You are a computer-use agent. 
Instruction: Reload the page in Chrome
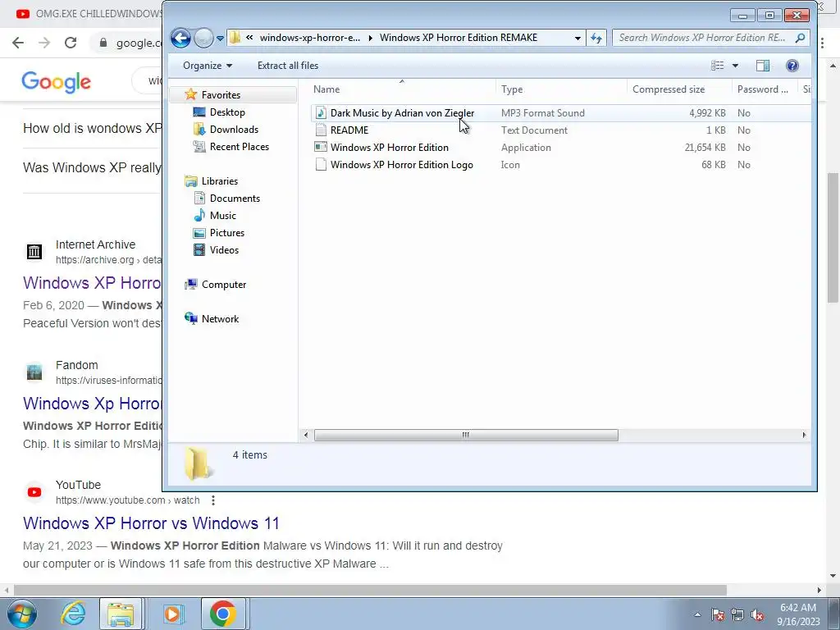tap(71, 43)
